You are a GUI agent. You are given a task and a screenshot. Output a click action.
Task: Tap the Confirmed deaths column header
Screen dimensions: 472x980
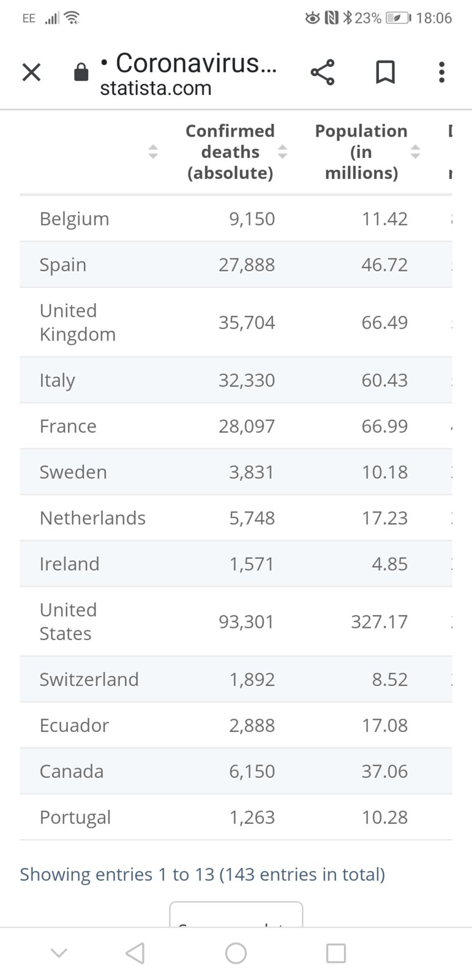pos(230,152)
